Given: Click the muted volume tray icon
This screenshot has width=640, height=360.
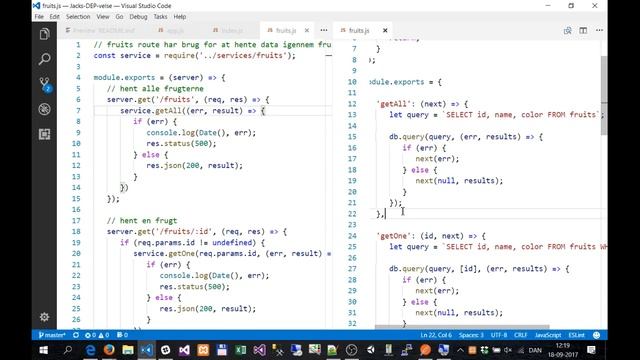Looking at the screenshot, I should coord(508,350).
